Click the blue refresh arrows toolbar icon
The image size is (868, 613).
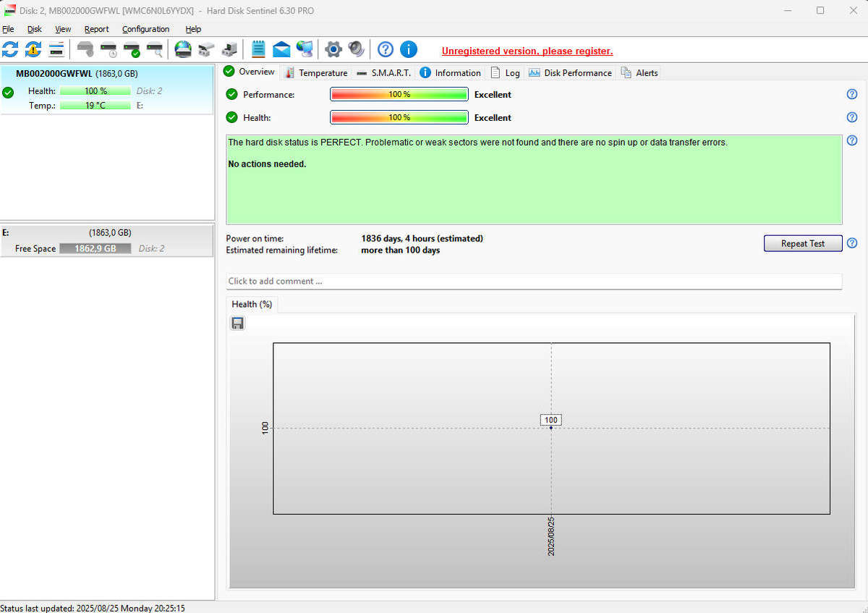pos(11,49)
